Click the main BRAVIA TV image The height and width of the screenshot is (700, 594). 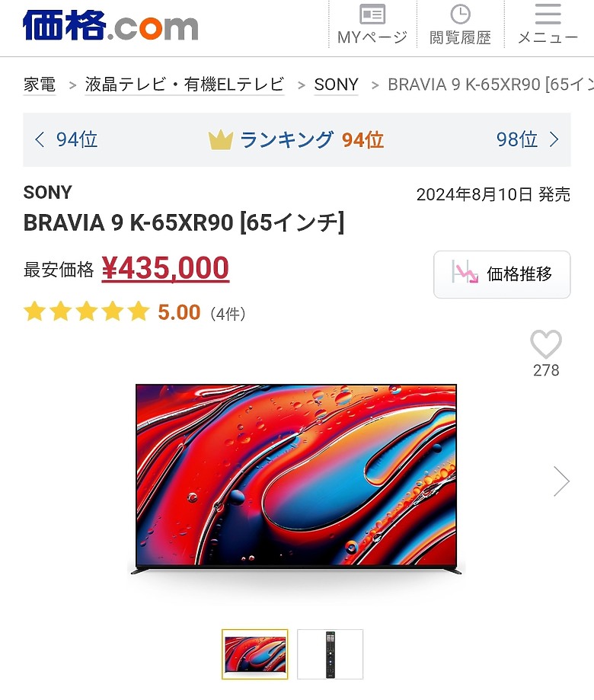(296, 478)
